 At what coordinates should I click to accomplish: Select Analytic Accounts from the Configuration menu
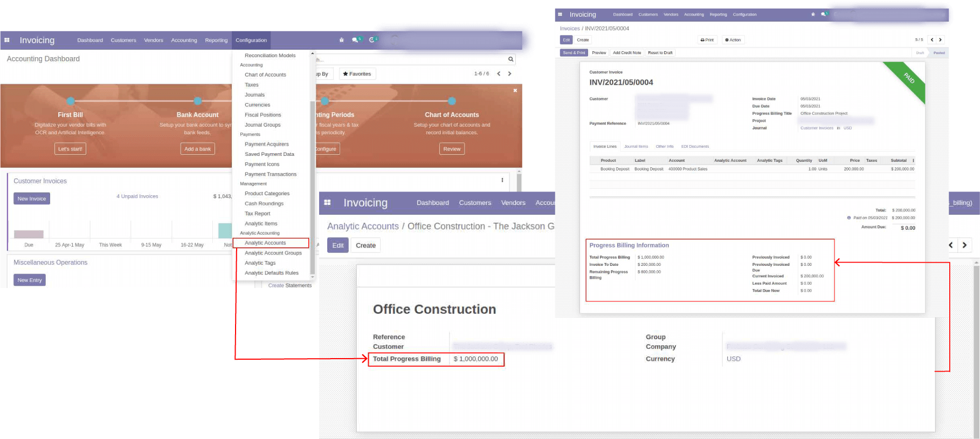tap(265, 243)
